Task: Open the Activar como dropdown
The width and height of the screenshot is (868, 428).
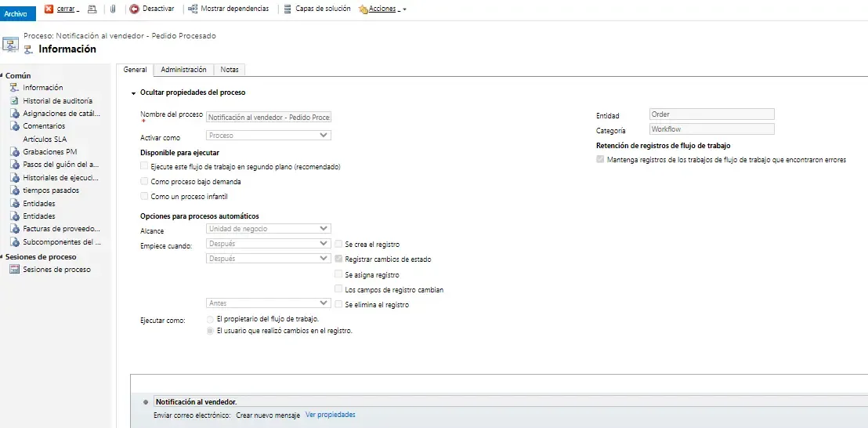Action: (268, 136)
